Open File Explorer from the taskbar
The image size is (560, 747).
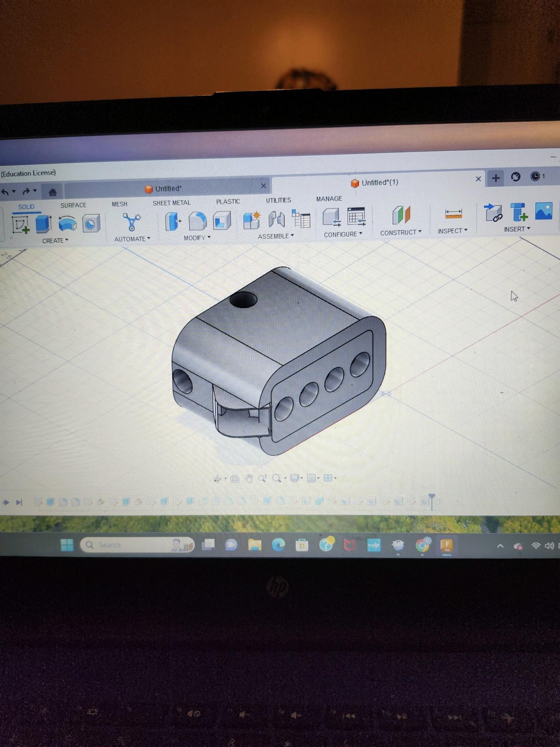pyautogui.click(x=255, y=545)
